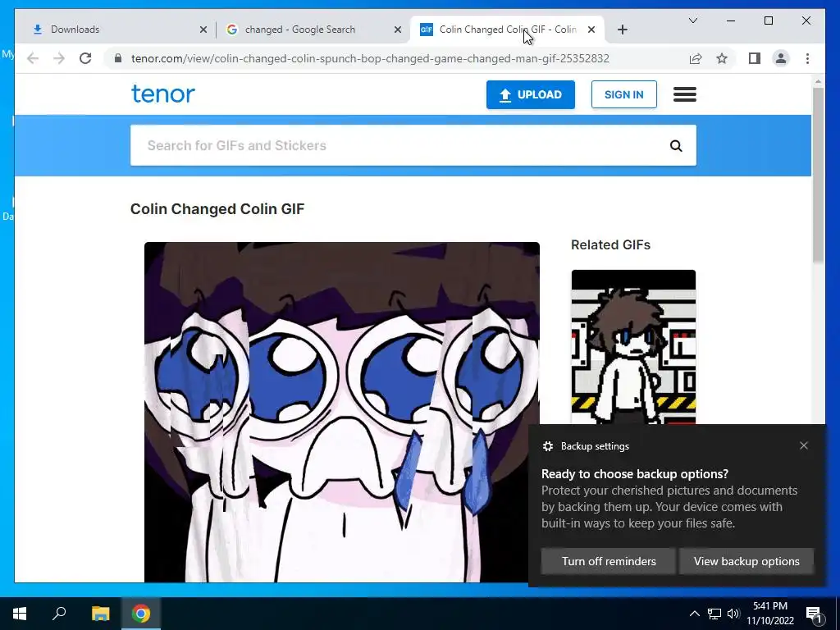Dismiss the Backup settings notification
Screen dimensions: 840x630
tap(804, 445)
